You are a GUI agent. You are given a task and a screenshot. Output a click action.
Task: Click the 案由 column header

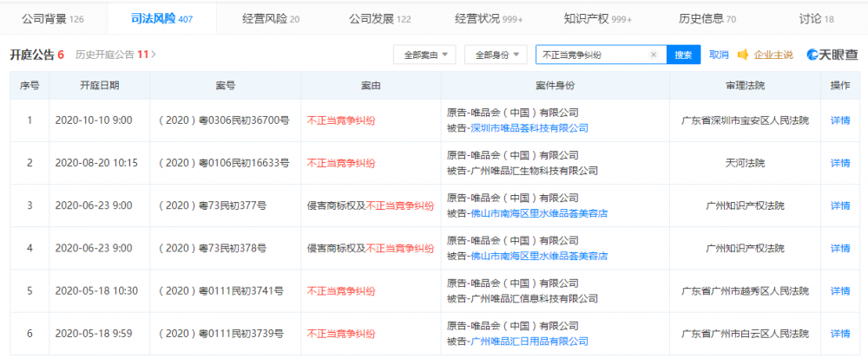point(371,86)
